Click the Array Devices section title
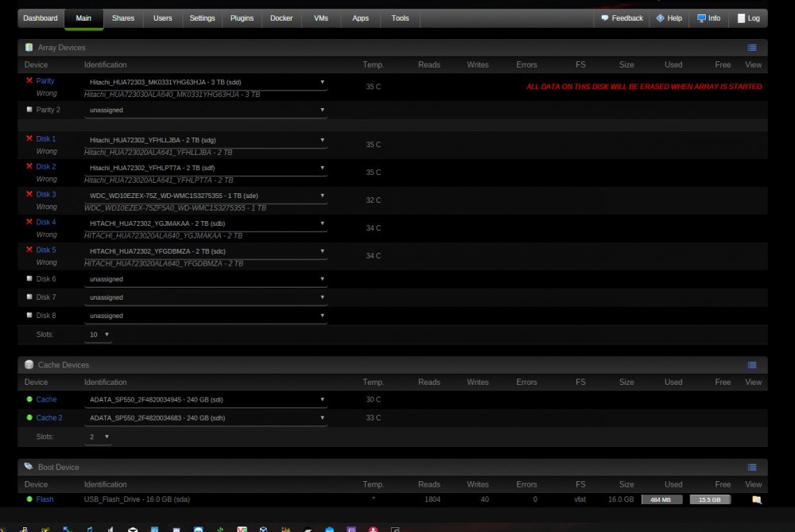 tap(61, 48)
